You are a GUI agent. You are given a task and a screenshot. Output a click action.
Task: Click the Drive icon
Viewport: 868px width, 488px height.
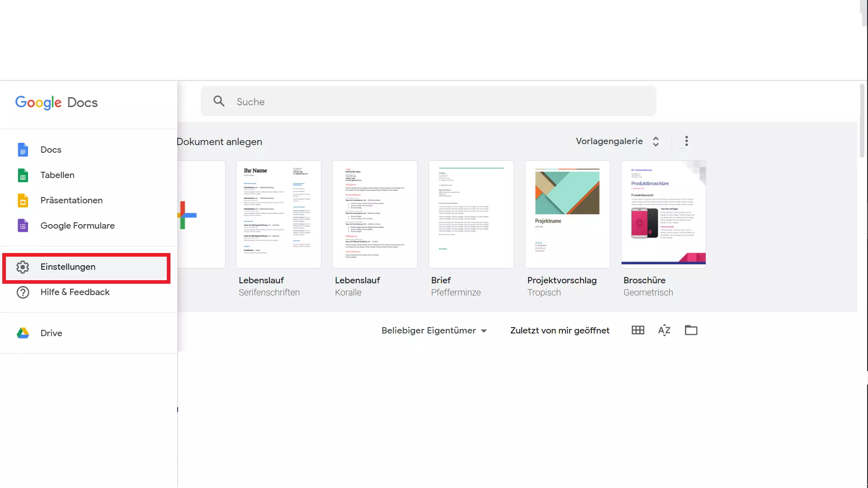pyautogui.click(x=23, y=333)
